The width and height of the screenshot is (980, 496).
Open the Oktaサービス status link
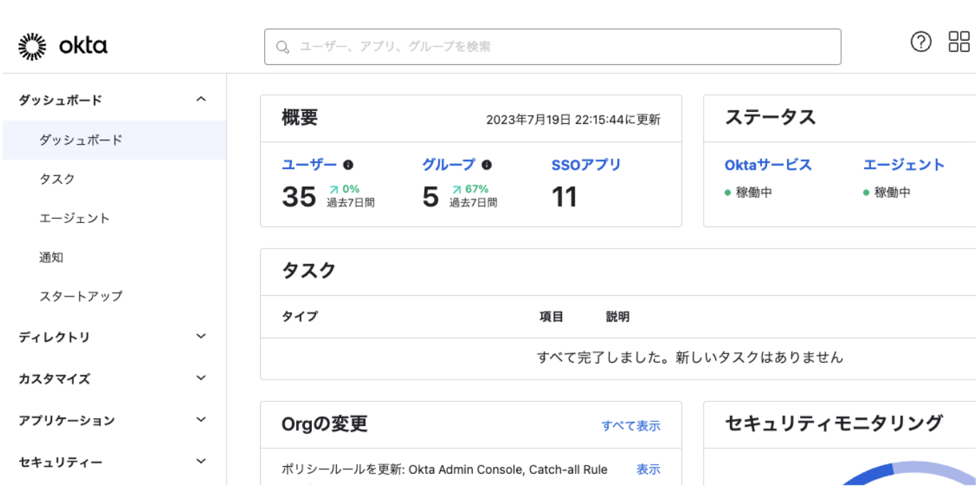767,165
